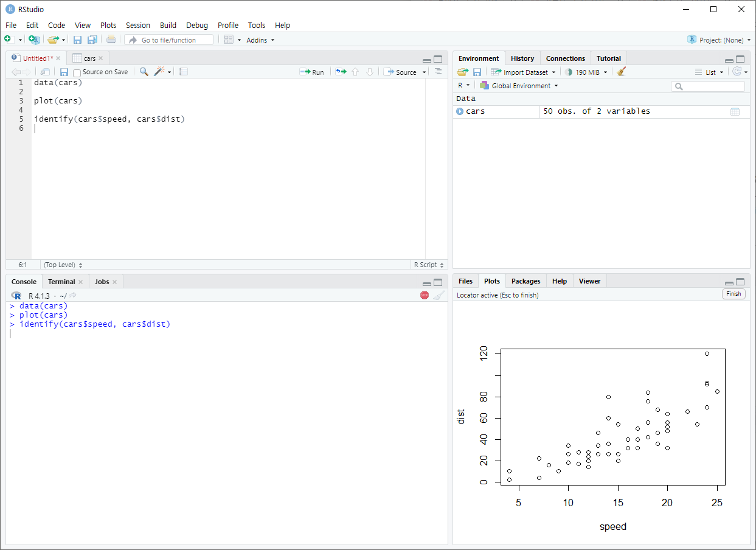756x550 pixels.
Task: Open R Script file type selector
Action: (429, 265)
